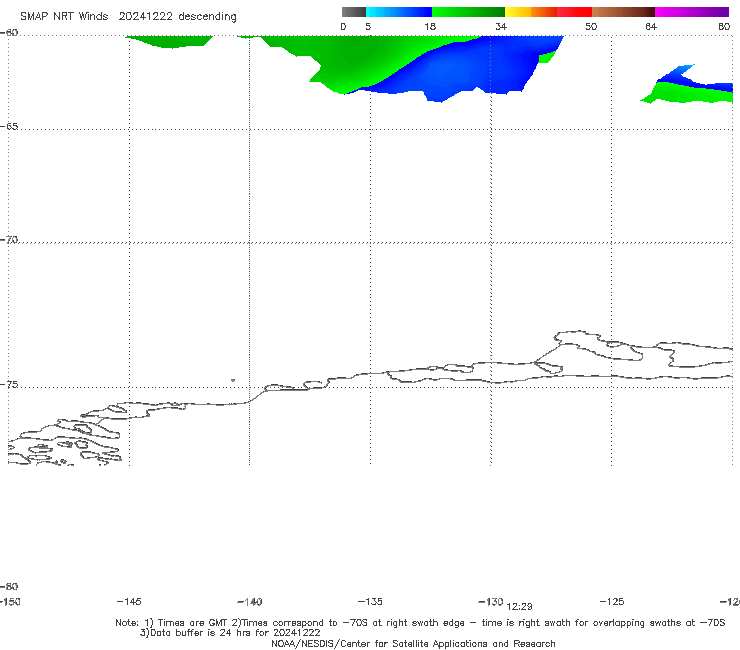Click the "-150" longitude axis label
This screenshot has height=650, width=740.
coord(10,602)
